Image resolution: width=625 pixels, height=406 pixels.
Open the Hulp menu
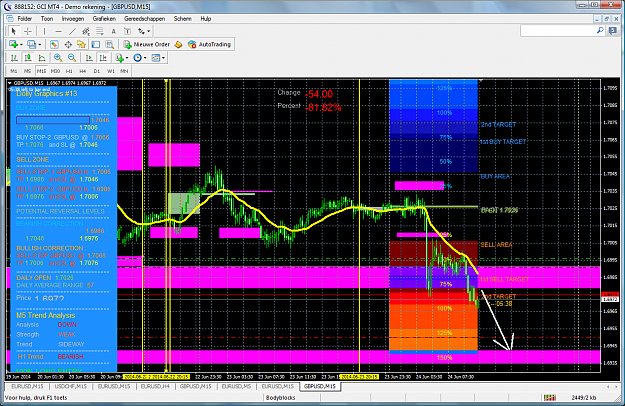pos(206,19)
